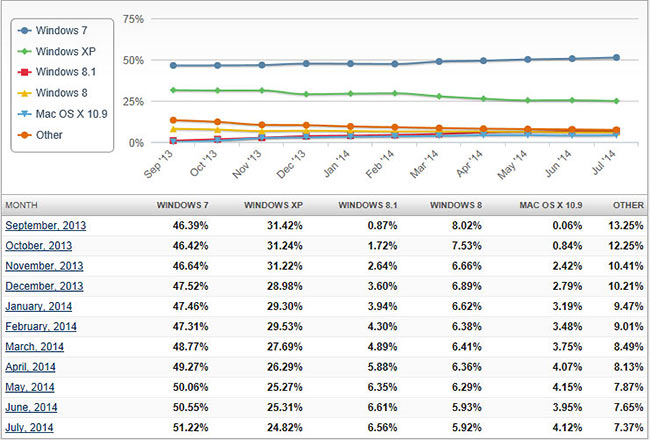
Task: Open the December, 2013 month link
Action: 45,286
